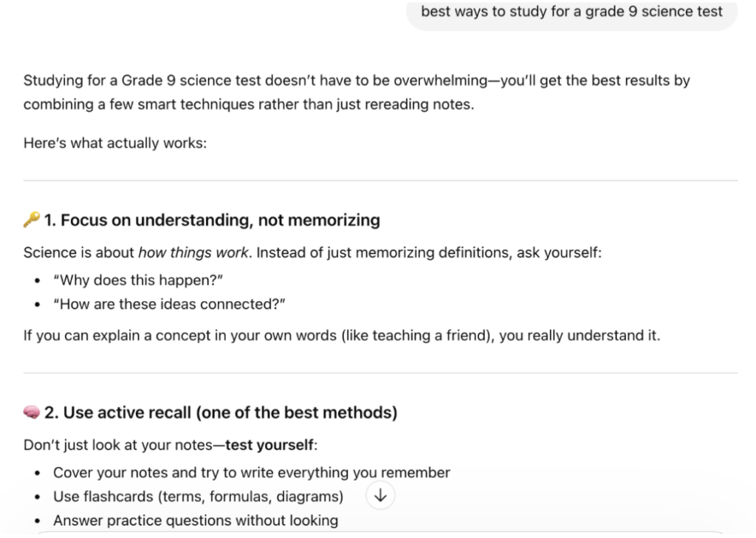Click the key emoji beside heading 1
Screen dimensions: 756x538
pos(32,219)
